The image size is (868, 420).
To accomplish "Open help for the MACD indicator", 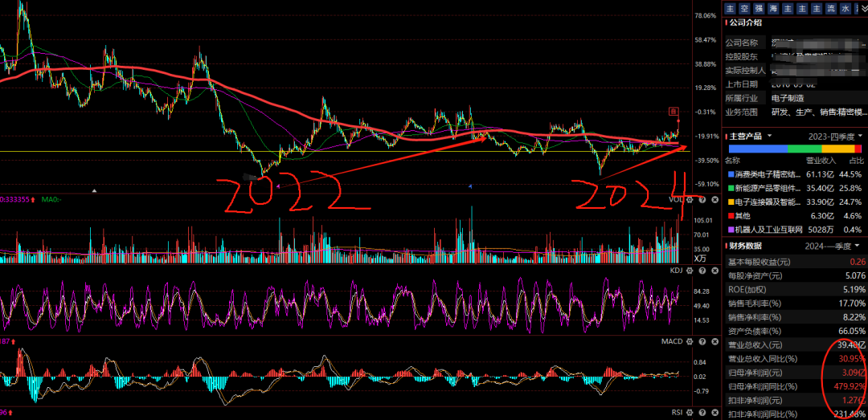I will point(702,341).
